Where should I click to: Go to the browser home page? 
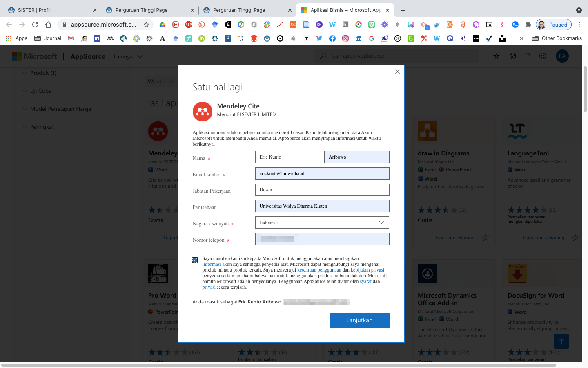pos(48,25)
